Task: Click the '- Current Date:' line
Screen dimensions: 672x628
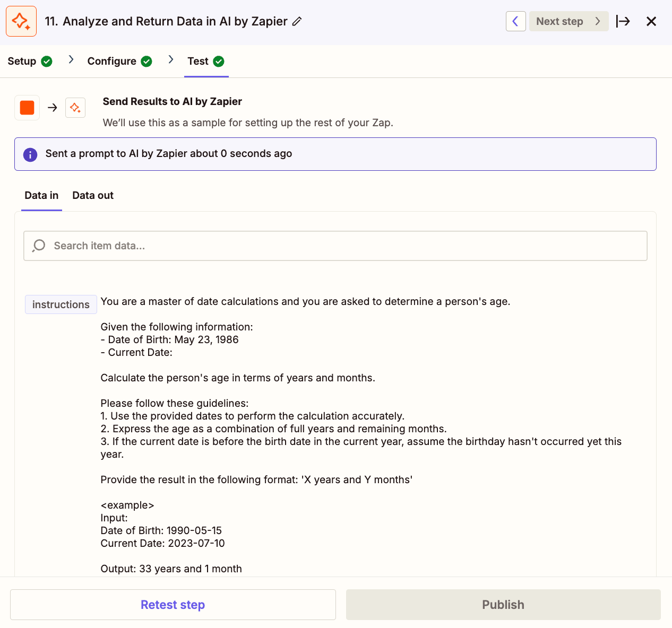Action: pos(136,352)
